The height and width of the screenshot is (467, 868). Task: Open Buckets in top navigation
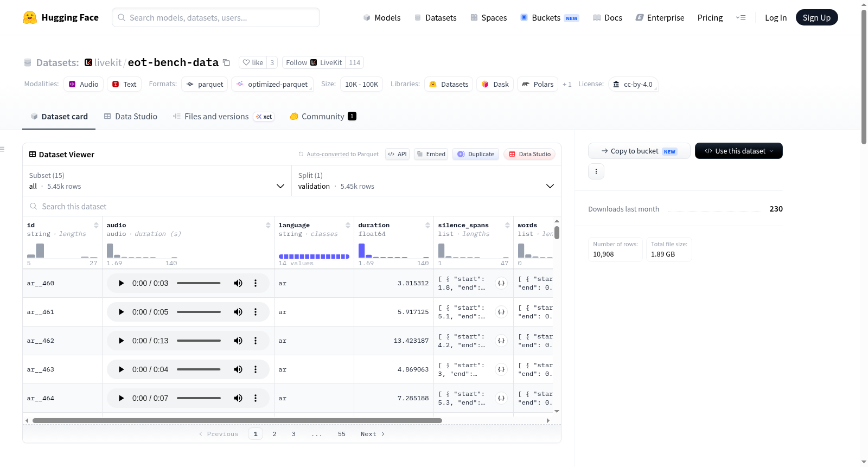click(550, 18)
